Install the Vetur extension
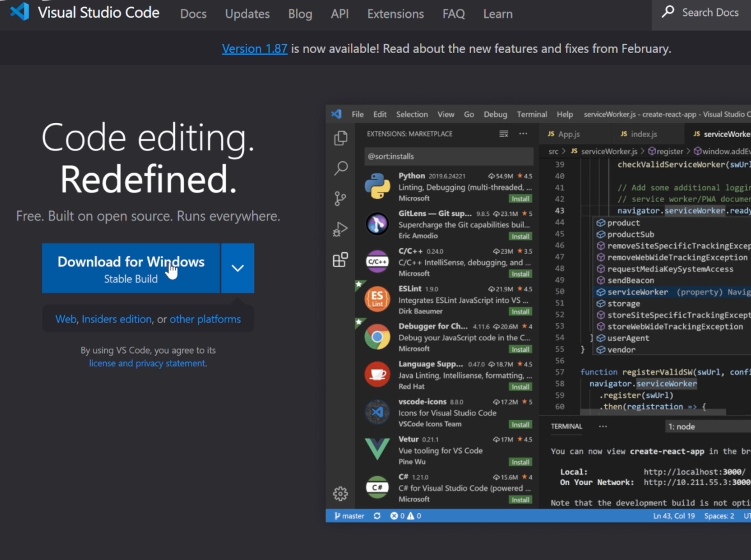 [x=521, y=462]
